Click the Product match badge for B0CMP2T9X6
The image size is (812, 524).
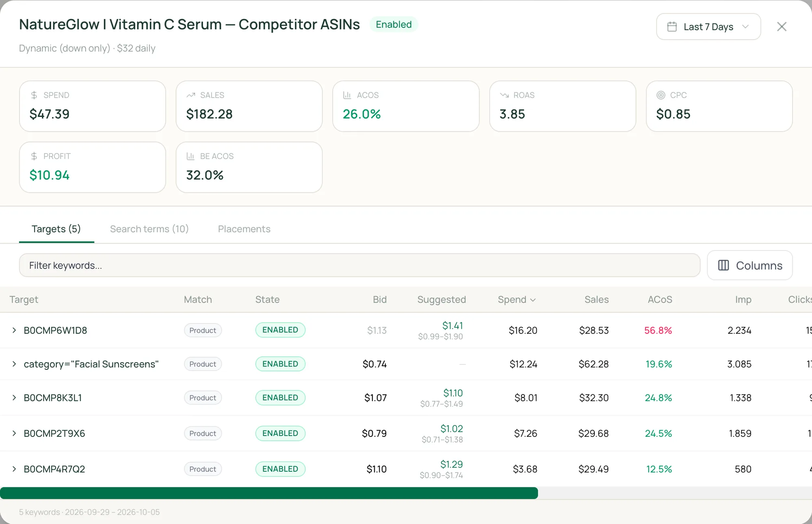pos(203,433)
